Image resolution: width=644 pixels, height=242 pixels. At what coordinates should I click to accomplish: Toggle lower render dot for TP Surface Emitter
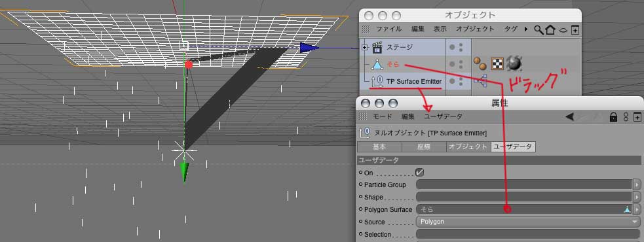point(461,84)
